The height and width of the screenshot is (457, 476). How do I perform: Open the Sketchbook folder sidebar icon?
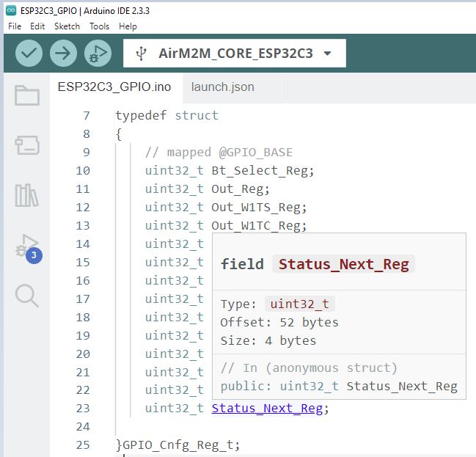[x=27, y=95]
